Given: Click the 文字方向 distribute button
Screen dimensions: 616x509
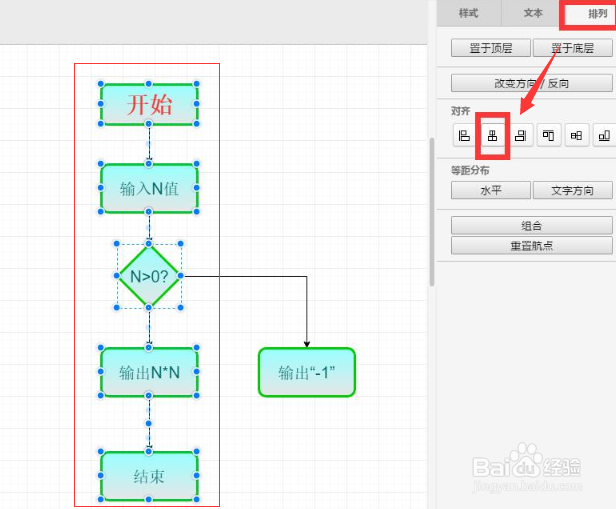Looking at the screenshot, I should point(572,190).
